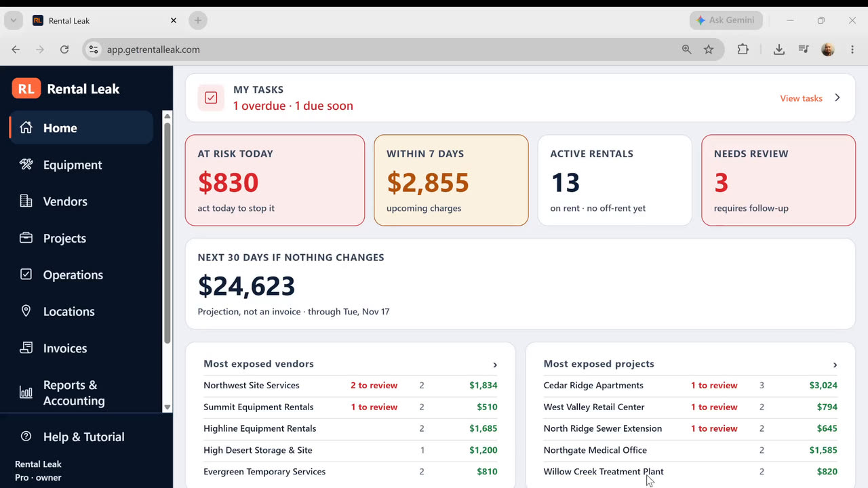Expand the Most exposed projects list
Viewport: 868px width, 488px height.
[835, 365]
